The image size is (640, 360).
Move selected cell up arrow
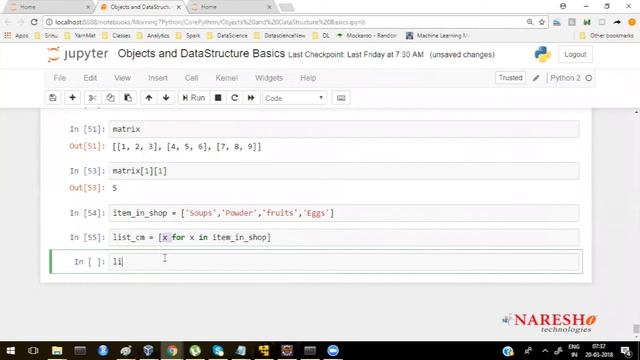(x=149, y=98)
